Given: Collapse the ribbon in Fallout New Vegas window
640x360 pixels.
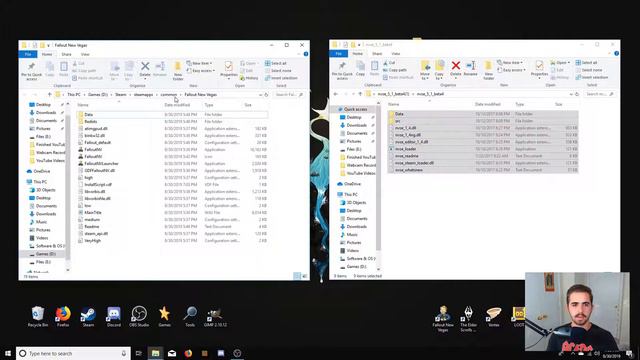Looking at the screenshot, I should (x=299, y=54).
